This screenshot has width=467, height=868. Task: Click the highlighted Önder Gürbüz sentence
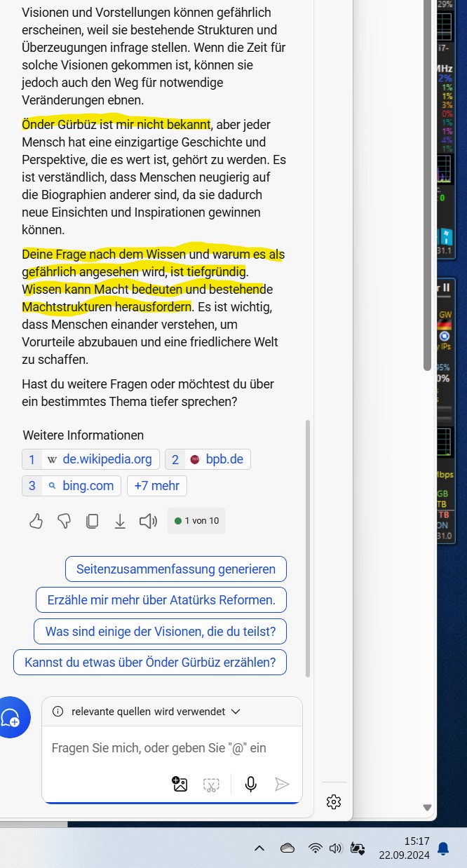point(116,125)
